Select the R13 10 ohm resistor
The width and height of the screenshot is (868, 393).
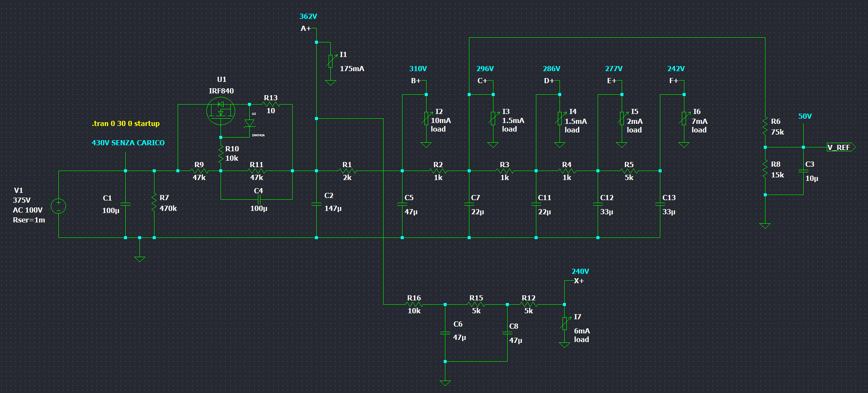click(271, 104)
